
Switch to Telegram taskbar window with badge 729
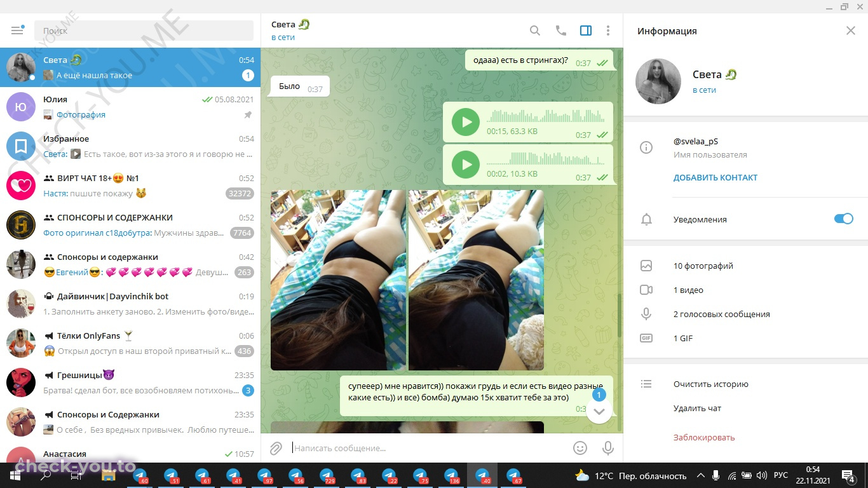tap(327, 475)
